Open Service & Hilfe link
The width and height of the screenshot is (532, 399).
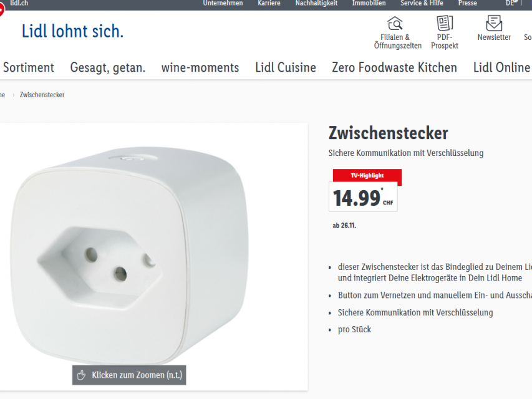[422, 3]
